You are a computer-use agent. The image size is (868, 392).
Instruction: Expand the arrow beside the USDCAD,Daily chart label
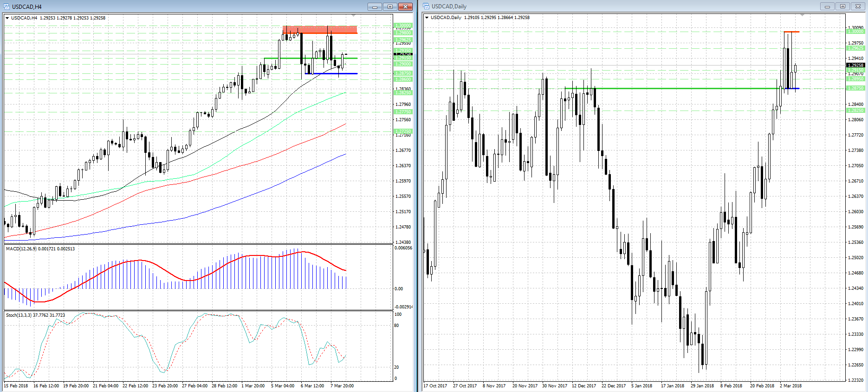click(427, 18)
